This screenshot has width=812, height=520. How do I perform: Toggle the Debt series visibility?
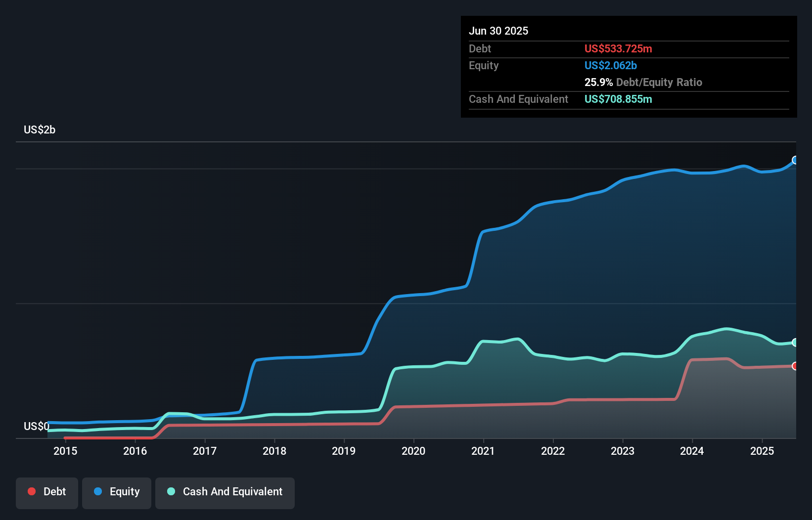click(x=46, y=492)
